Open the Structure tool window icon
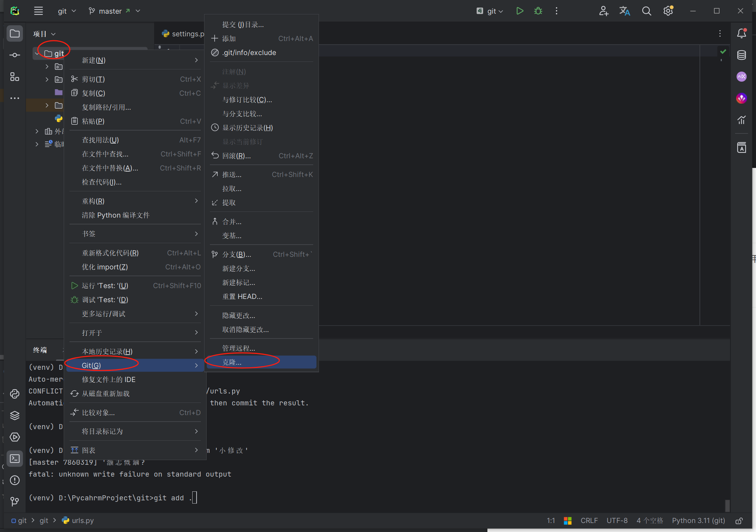This screenshot has height=532, width=756. tap(15, 77)
